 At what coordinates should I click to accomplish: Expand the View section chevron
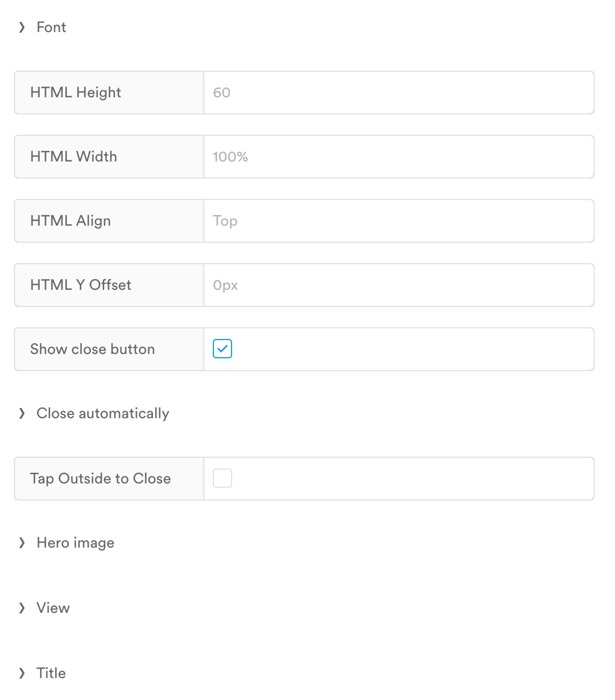22,608
